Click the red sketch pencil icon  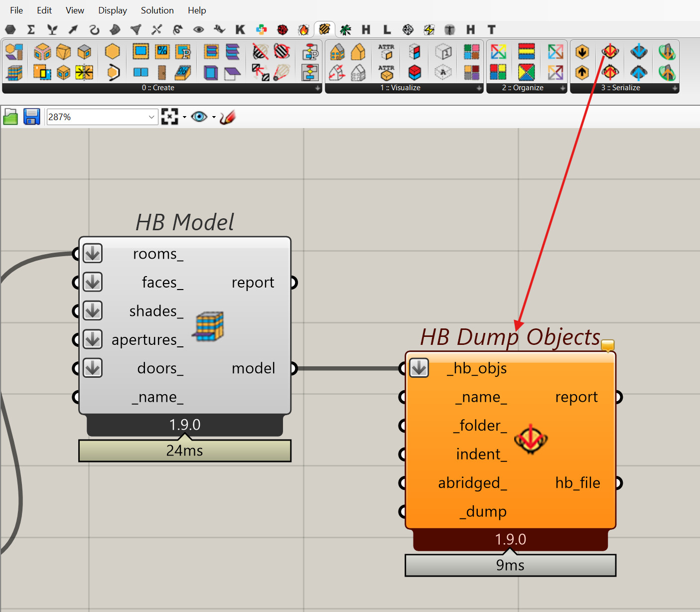[x=227, y=117]
